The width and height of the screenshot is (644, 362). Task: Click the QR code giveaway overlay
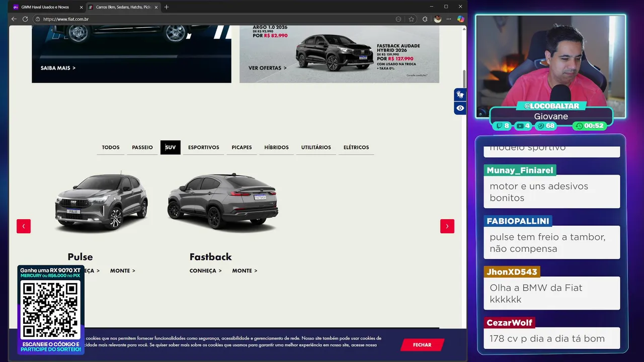pyautogui.click(x=51, y=310)
